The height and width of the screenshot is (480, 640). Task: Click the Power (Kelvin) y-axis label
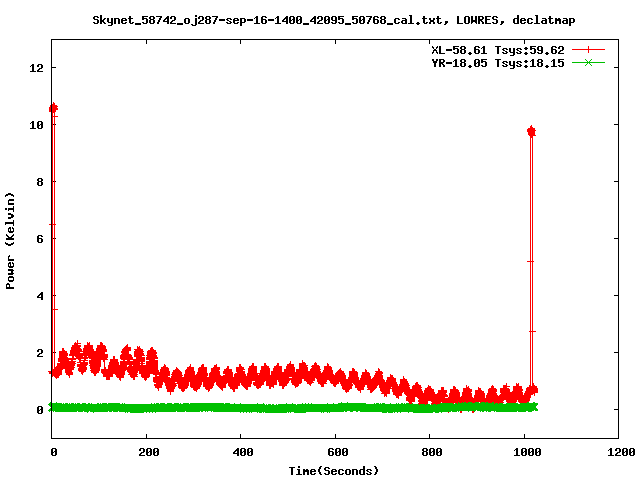coord(10,241)
